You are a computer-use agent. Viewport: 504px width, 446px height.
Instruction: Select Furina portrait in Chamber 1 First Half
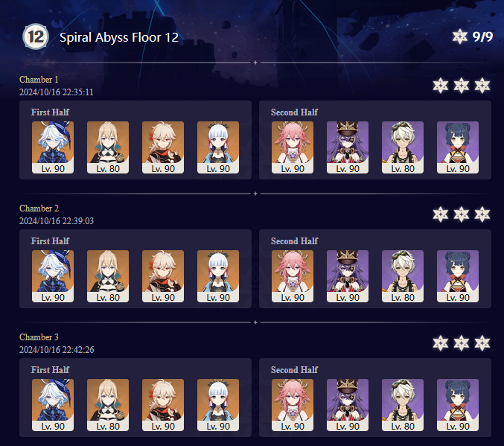(53, 147)
